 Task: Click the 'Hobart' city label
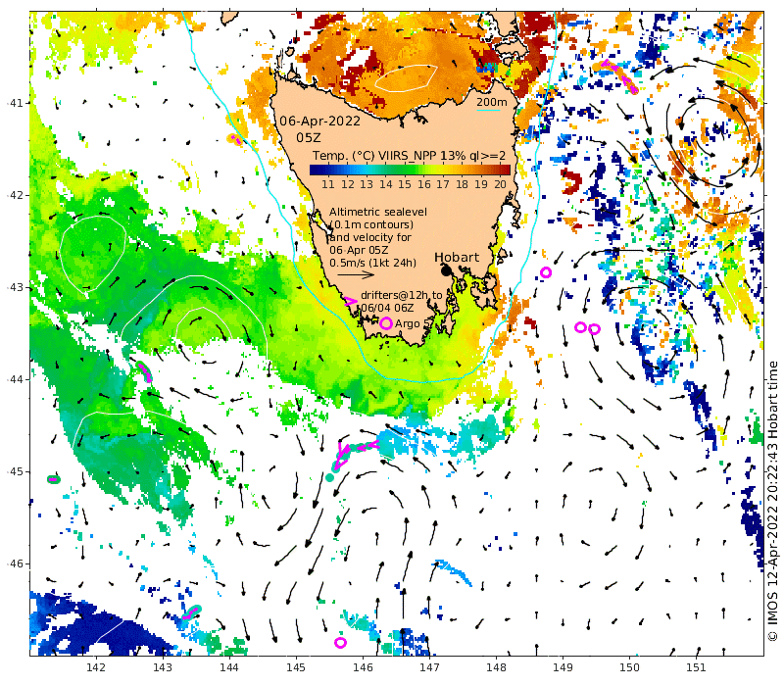pos(457,258)
